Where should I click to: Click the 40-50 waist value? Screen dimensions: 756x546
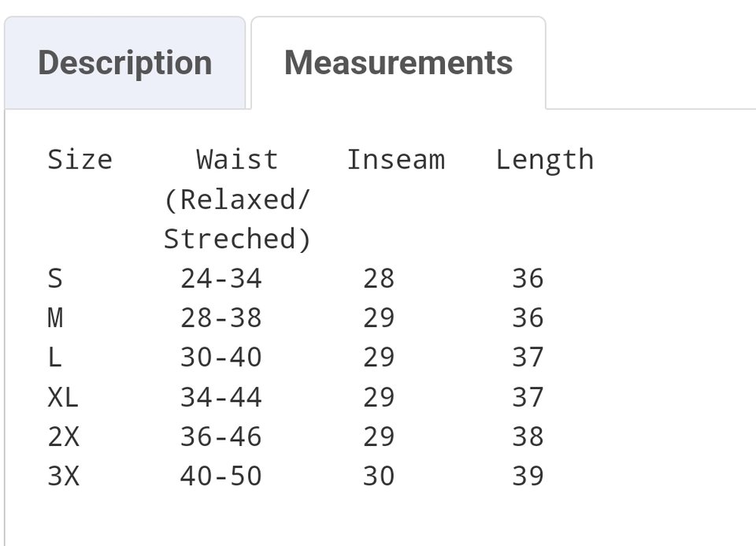(220, 477)
